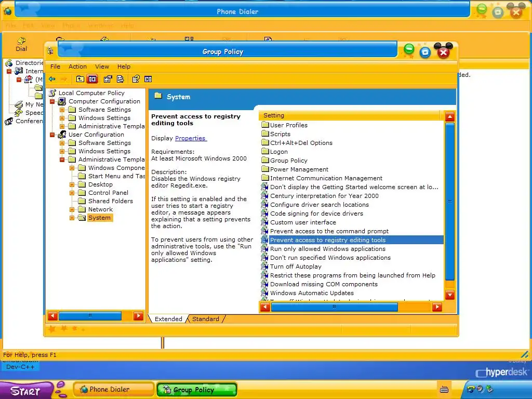Image resolution: width=532 pixels, height=399 pixels.
Task: Switch to the Extended tab
Action: point(168,319)
